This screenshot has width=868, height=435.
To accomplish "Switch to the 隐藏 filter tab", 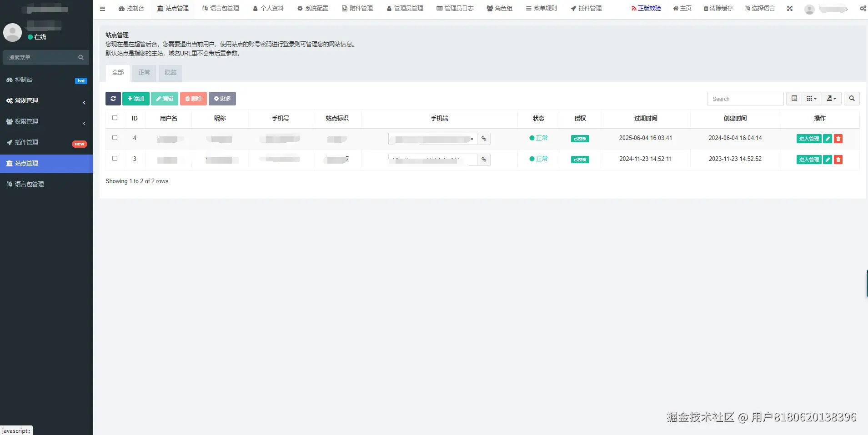I will tap(171, 73).
